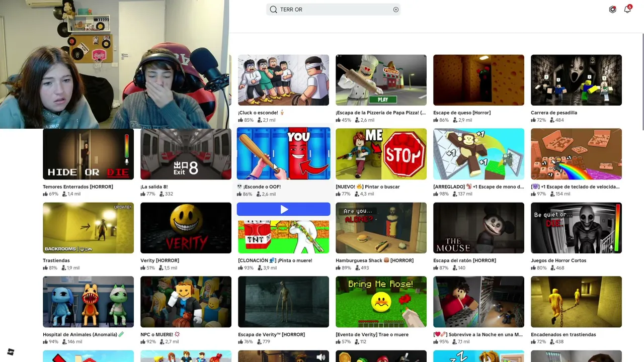Click the '+1 Escape de teclado' game title
644x362 pixels.
[576, 187]
